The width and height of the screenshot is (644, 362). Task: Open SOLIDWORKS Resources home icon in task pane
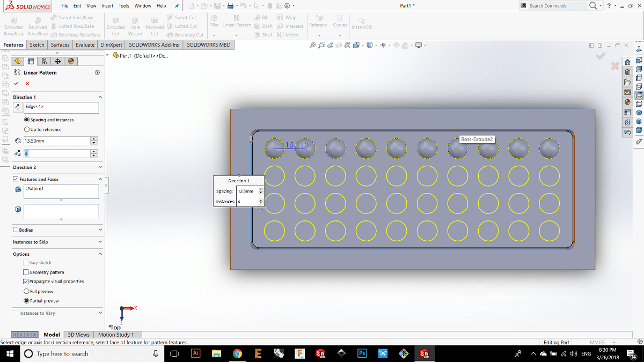pyautogui.click(x=627, y=62)
